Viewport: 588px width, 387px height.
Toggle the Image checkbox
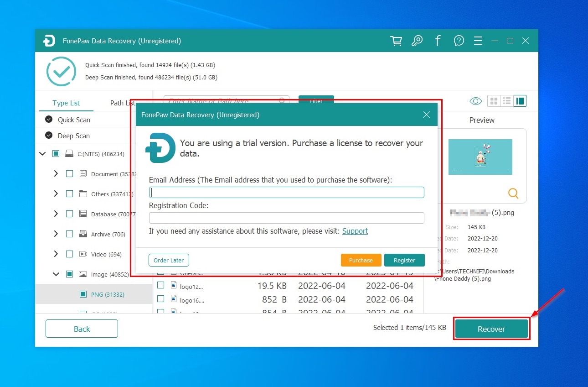pyautogui.click(x=69, y=274)
